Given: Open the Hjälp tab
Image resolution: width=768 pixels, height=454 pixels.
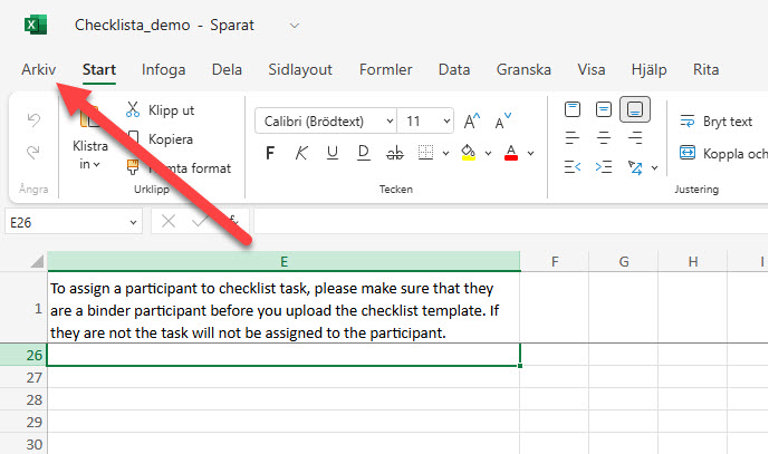Looking at the screenshot, I should coord(649,70).
